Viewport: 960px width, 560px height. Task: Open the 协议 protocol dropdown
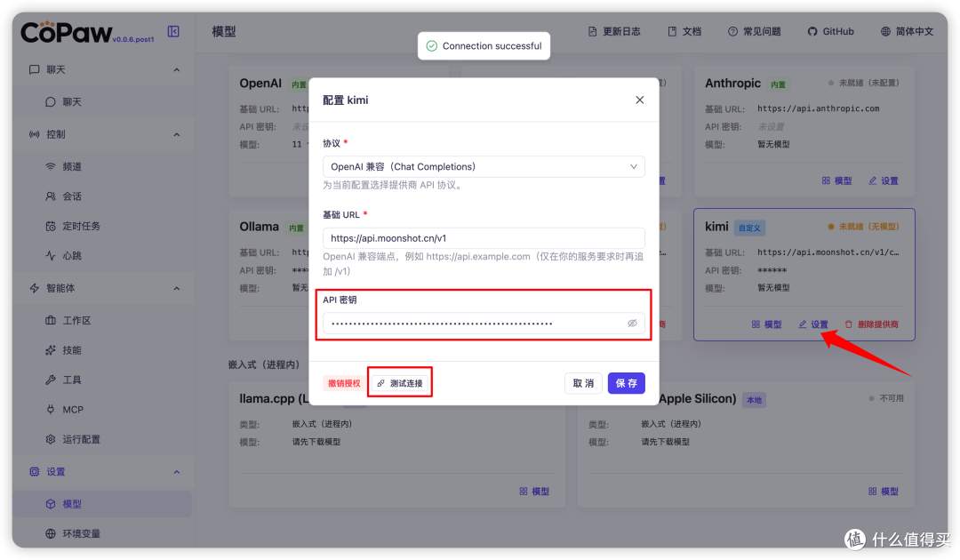(x=484, y=166)
